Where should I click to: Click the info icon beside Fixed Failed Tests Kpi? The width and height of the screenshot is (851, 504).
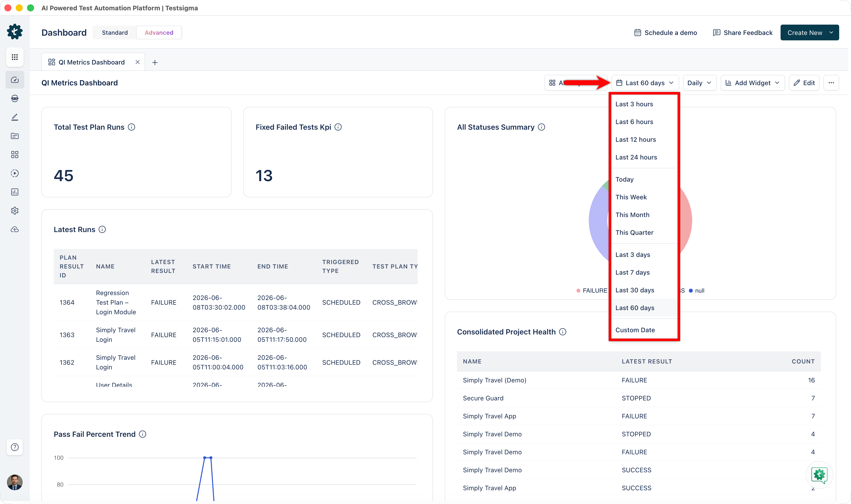[338, 127]
